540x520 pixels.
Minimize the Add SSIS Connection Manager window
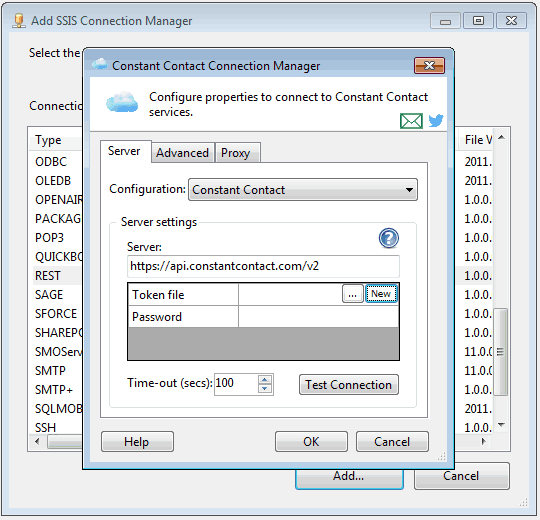tap(445, 21)
